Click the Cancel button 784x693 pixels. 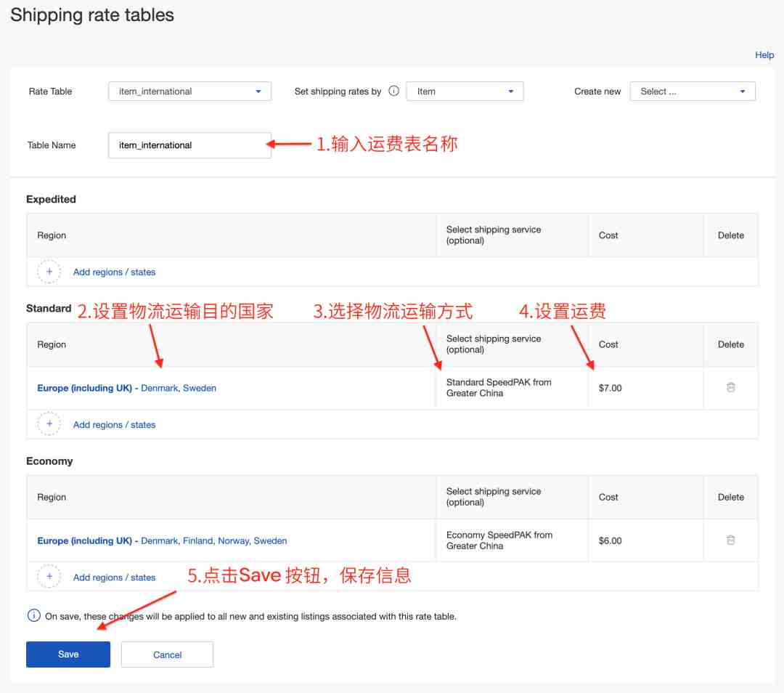[x=167, y=654]
